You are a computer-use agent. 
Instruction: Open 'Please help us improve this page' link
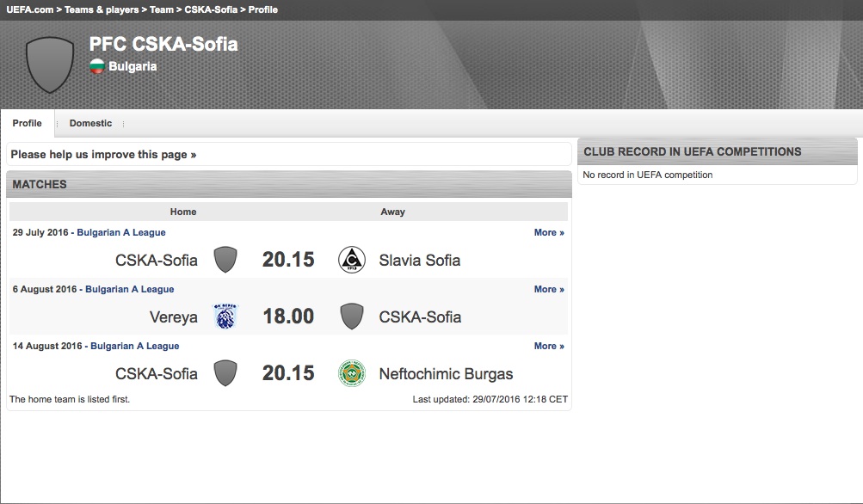(103, 155)
